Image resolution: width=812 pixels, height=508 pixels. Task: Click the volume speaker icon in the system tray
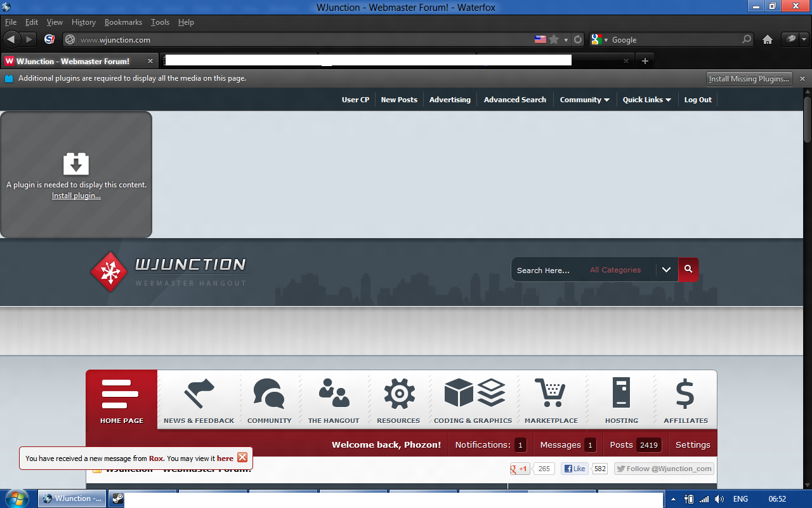click(x=719, y=499)
